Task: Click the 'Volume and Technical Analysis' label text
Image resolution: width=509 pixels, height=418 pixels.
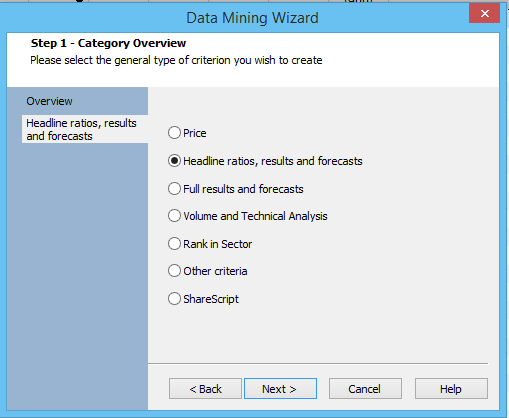Action: coord(255,216)
